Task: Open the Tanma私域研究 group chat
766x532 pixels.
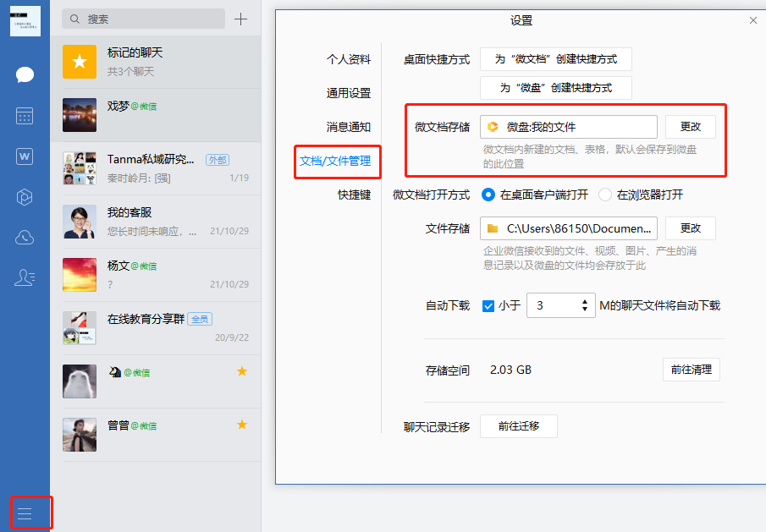Action: pyautogui.click(x=156, y=168)
